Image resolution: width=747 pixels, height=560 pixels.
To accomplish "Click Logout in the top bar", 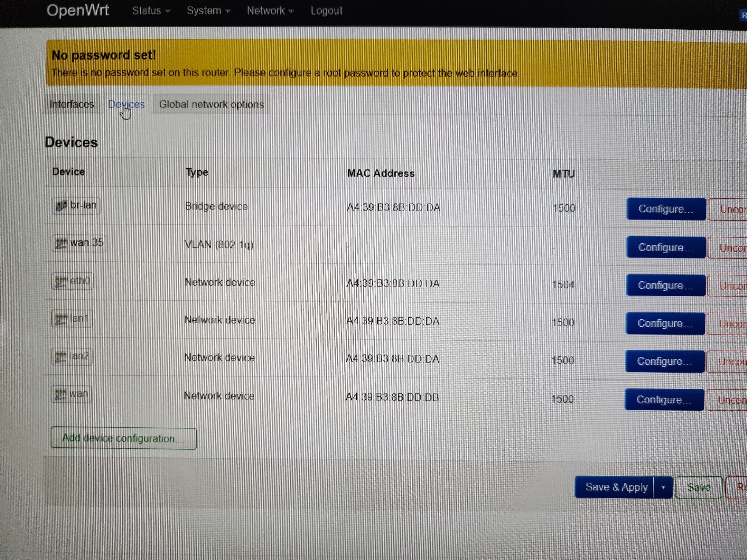I will [x=326, y=11].
